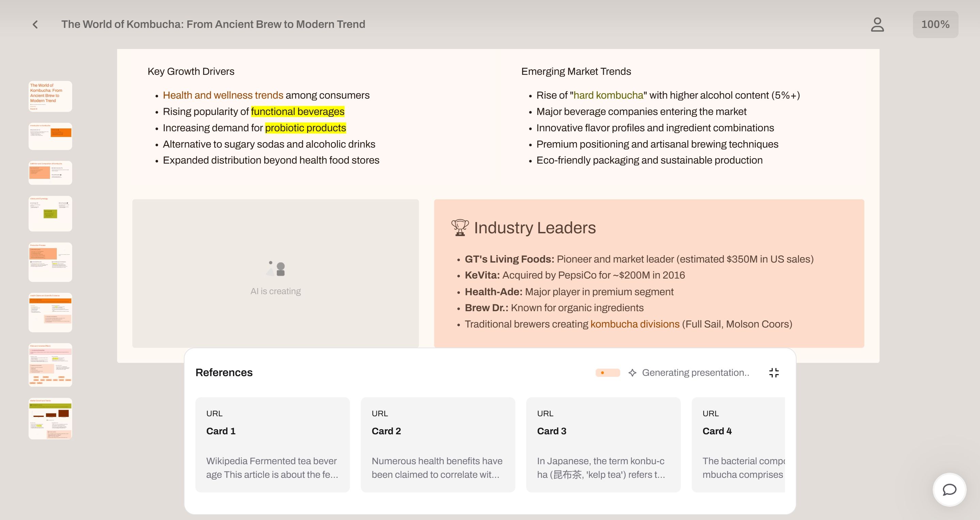Select the Definition and Composition slide thumbnail
The width and height of the screenshot is (980, 520).
coord(50,172)
